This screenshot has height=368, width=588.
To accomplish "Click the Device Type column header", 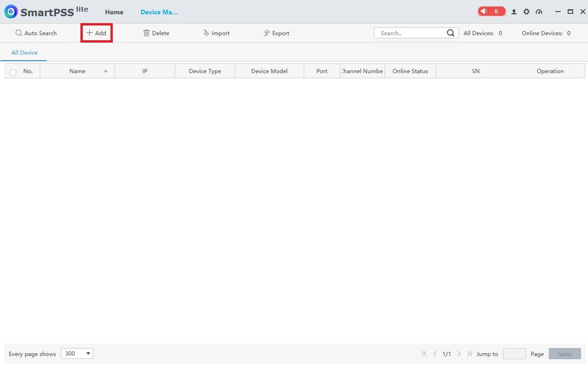I will 205,71.
